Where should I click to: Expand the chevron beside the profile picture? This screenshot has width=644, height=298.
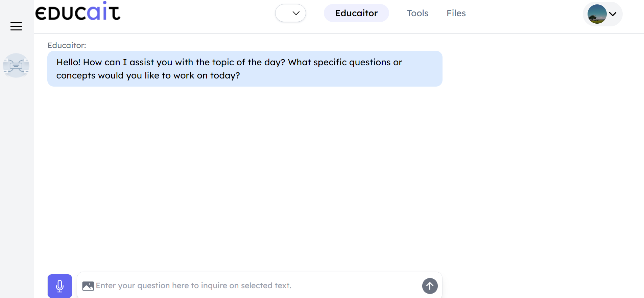613,14
